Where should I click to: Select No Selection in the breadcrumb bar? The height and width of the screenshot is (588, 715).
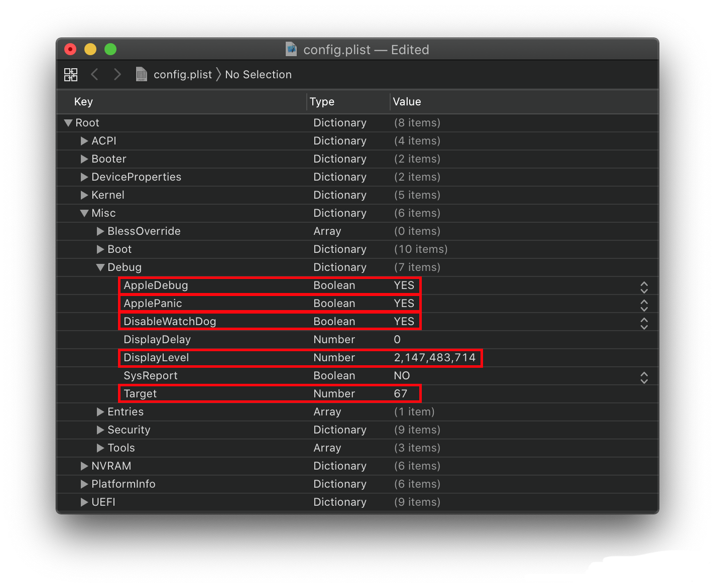(x=258, y=75)
